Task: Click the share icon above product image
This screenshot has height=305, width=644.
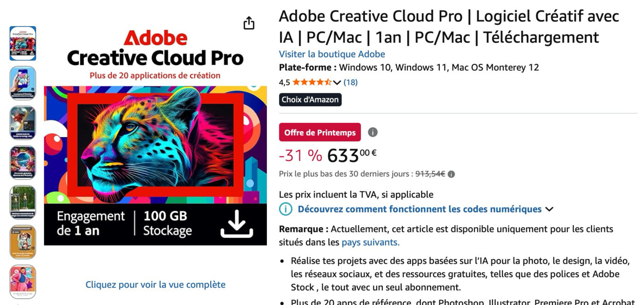Action: pyautogui.click(x=249, y=23)
